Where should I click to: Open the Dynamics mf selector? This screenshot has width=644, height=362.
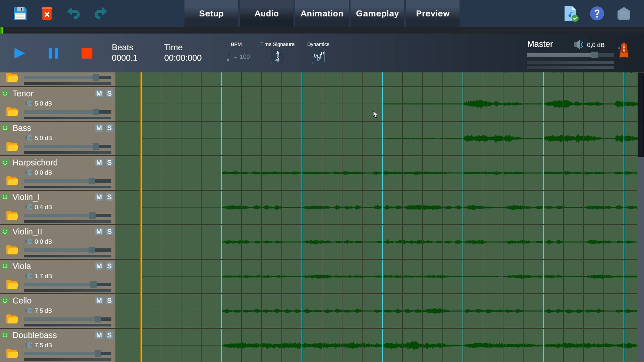pos(318,56)
